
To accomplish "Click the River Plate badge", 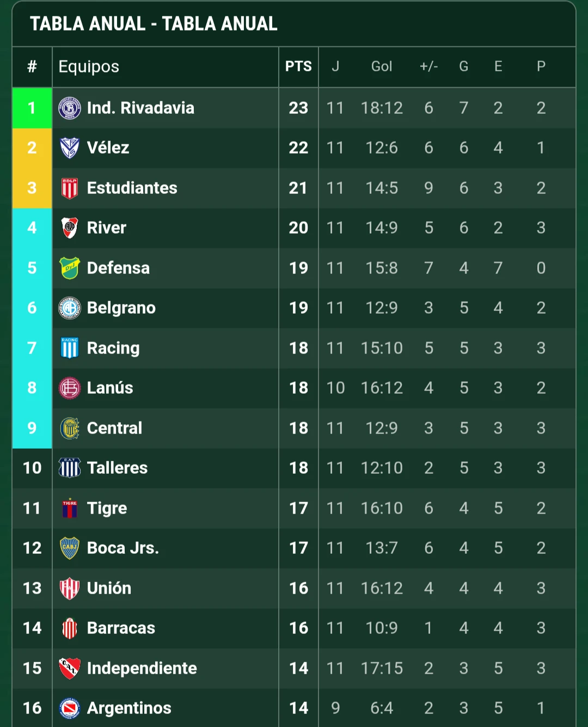I will 69,228.
